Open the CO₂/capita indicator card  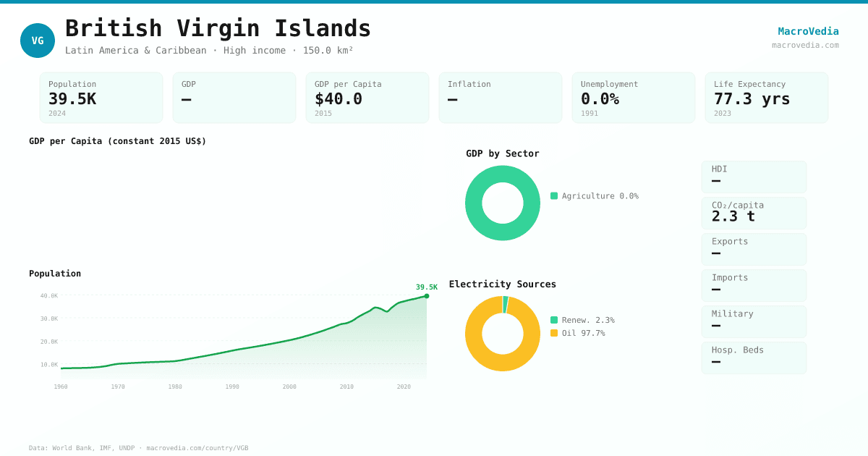(x=754, y=213)
